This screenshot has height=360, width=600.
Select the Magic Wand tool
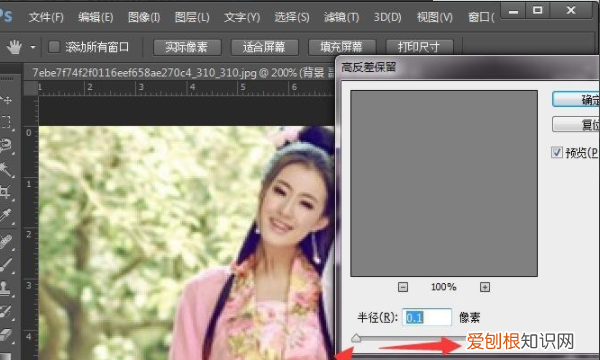(x=6, y=169)
